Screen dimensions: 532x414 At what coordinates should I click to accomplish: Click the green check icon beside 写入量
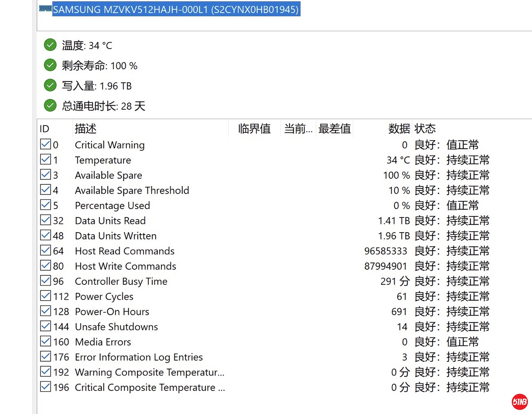50,85
